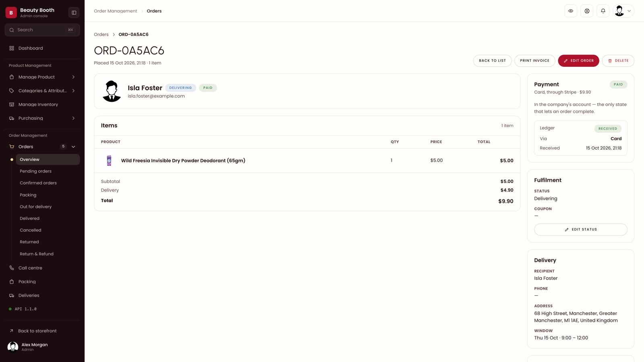Select Pending orders in sidebar
Image resolution: width=644 pixels, height=362 pixels.
[47, 171]
